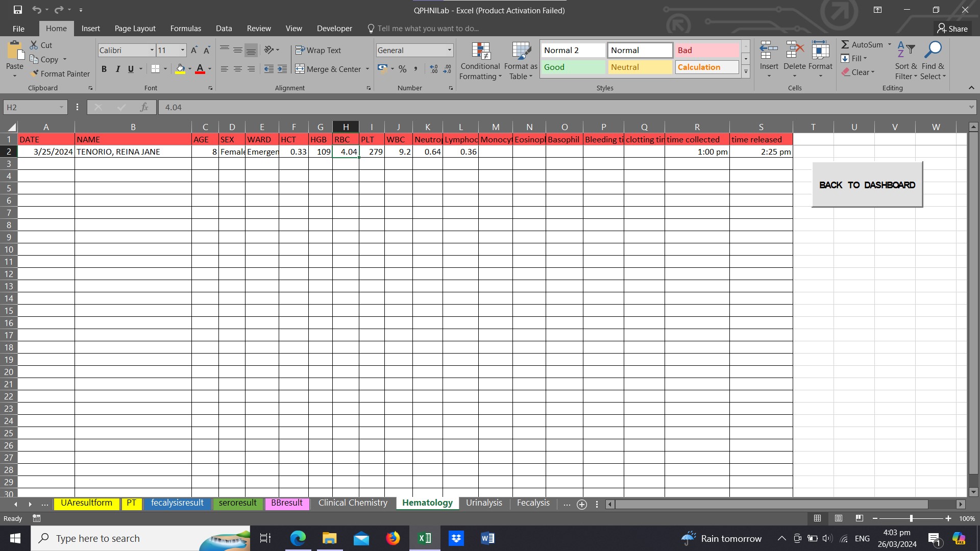Click the Share button
The width and height of the screenshot is (980, 551).
click(952, 29)
